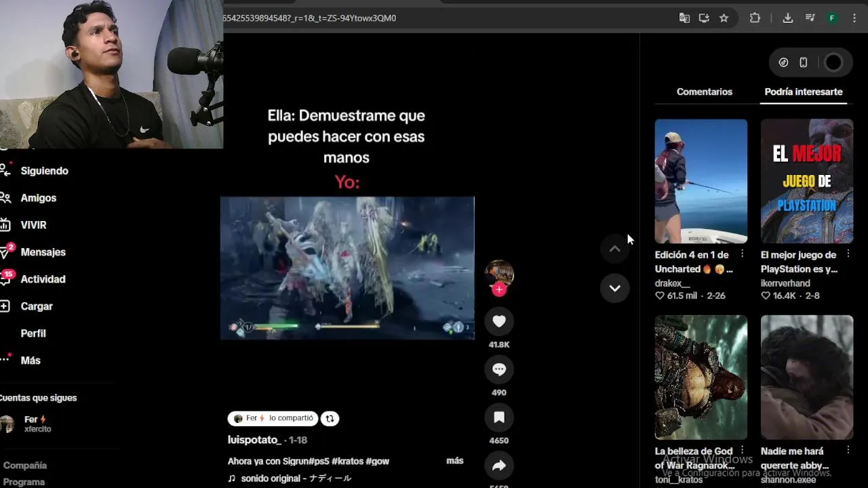This screenshot has height=488, width=868.
Task: Share the video using the arrow icon
Action: click(x=499, y=466)
